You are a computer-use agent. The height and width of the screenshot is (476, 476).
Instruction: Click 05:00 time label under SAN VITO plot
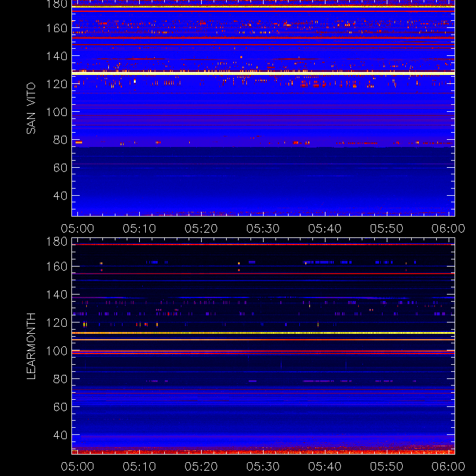pyautogui.click(x=77, y=228)
